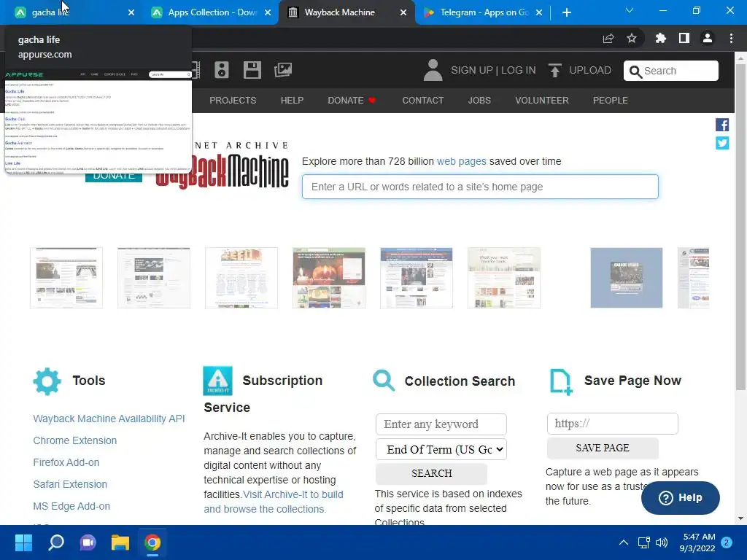The height and width of the screenshot is (560, 747).
Task: Open the candle-themed archived site thumbnail
Action: (x=329, y=278)
